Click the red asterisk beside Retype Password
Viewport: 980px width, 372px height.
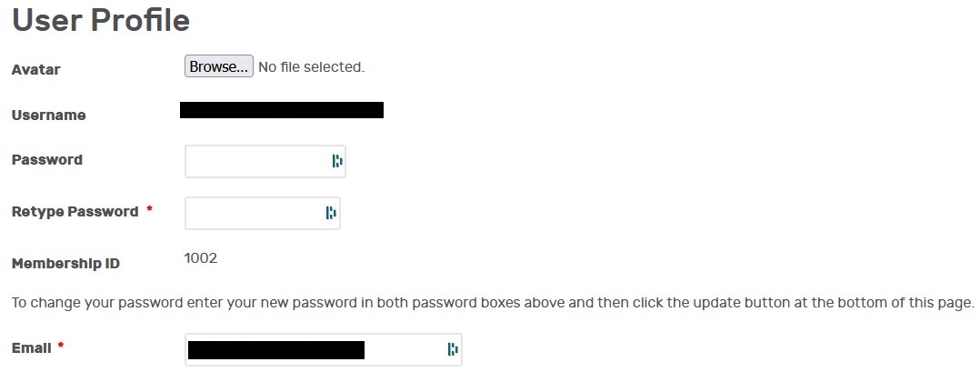149,209
